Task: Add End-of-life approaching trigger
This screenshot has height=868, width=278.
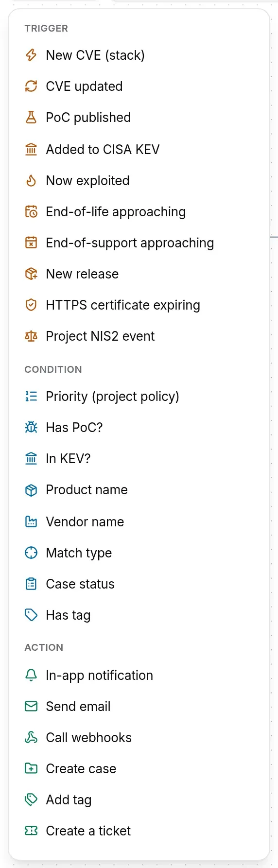Action: pos(139,212)
